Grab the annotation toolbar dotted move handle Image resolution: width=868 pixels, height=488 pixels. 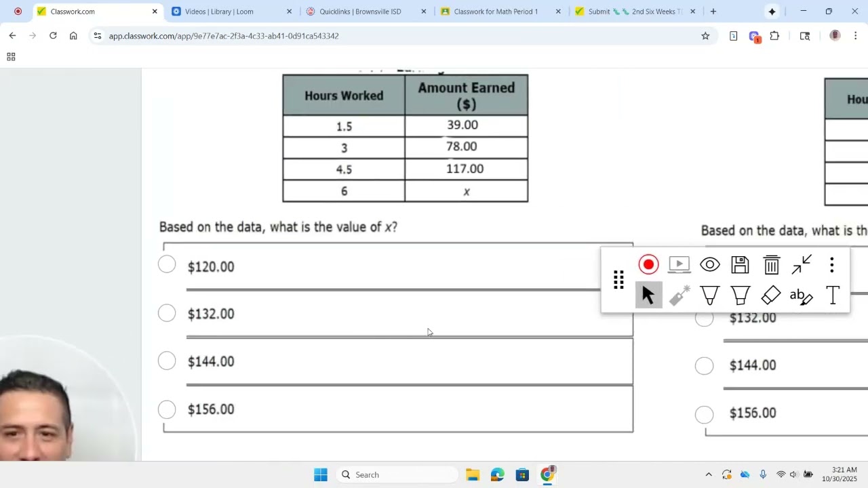tap(618, 280)
